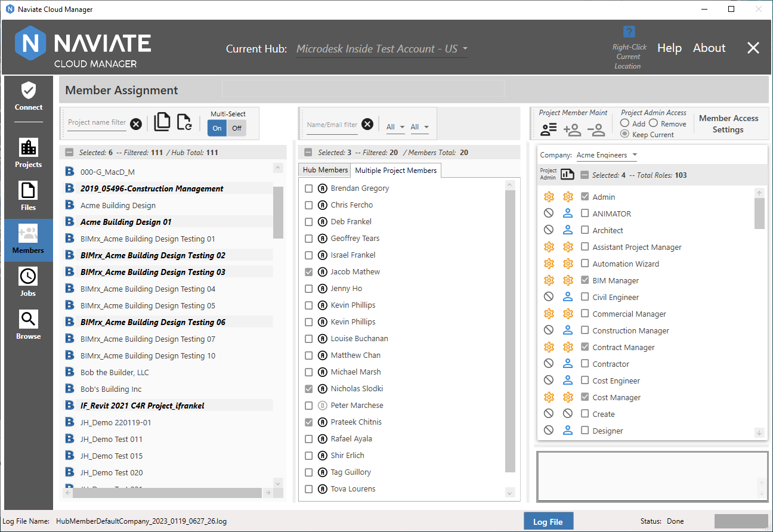Select project Acme Building Design 01
The width and height of the screenshot is (773, 532).
coord(126,222)
